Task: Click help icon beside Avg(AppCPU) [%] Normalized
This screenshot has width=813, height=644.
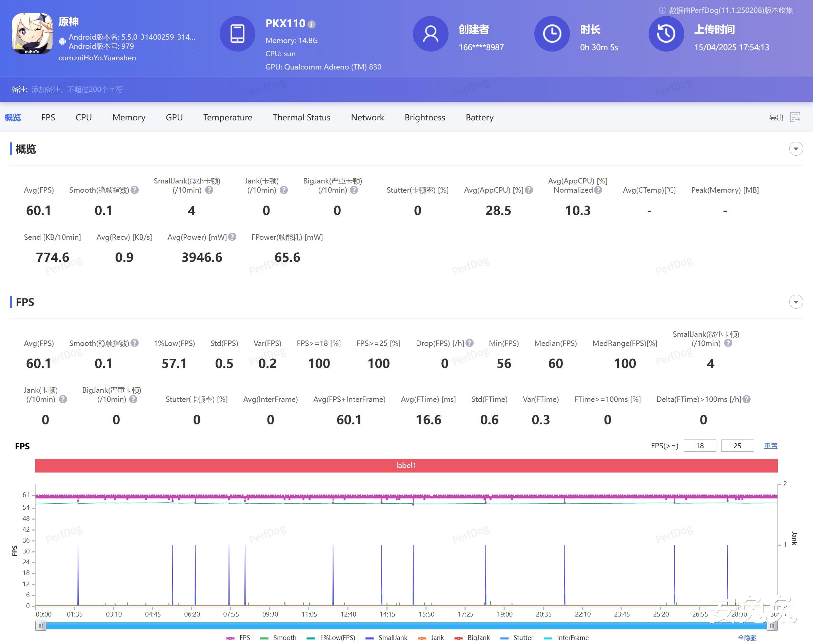Action: (x=598, y=190)
